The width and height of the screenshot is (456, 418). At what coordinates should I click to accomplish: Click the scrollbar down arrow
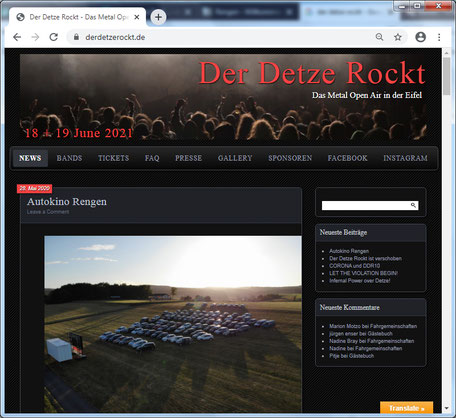click(x=447, y=408)
